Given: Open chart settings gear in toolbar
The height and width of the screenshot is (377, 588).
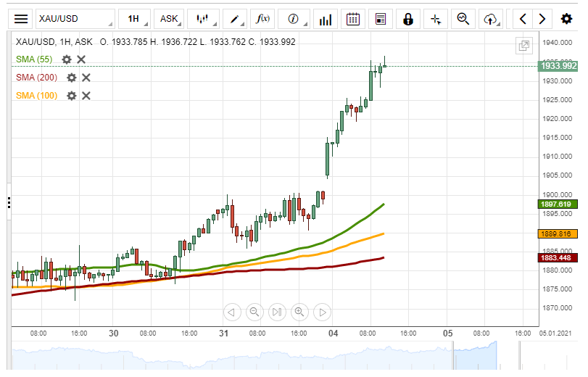Looking at the screenshot, I should point(566,19).
